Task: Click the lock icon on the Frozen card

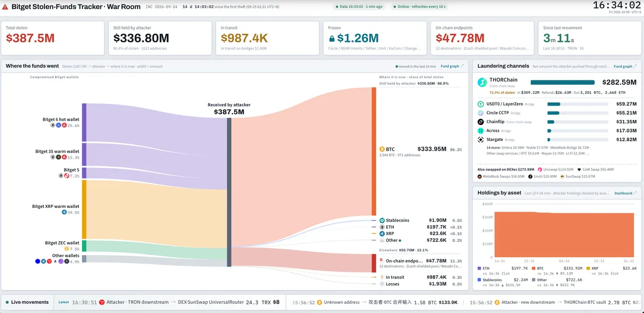Action: pyautogui.click(x=332, y=39)
